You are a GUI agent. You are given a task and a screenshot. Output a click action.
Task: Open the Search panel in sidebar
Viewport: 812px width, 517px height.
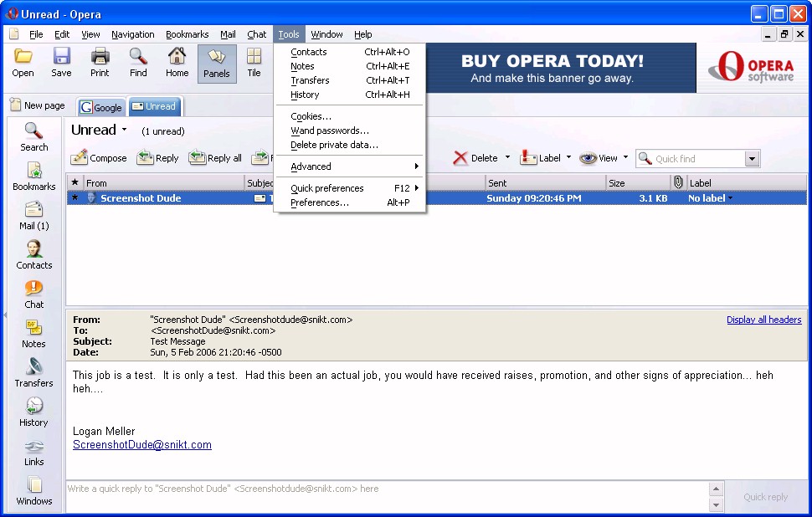coord(34,137)
